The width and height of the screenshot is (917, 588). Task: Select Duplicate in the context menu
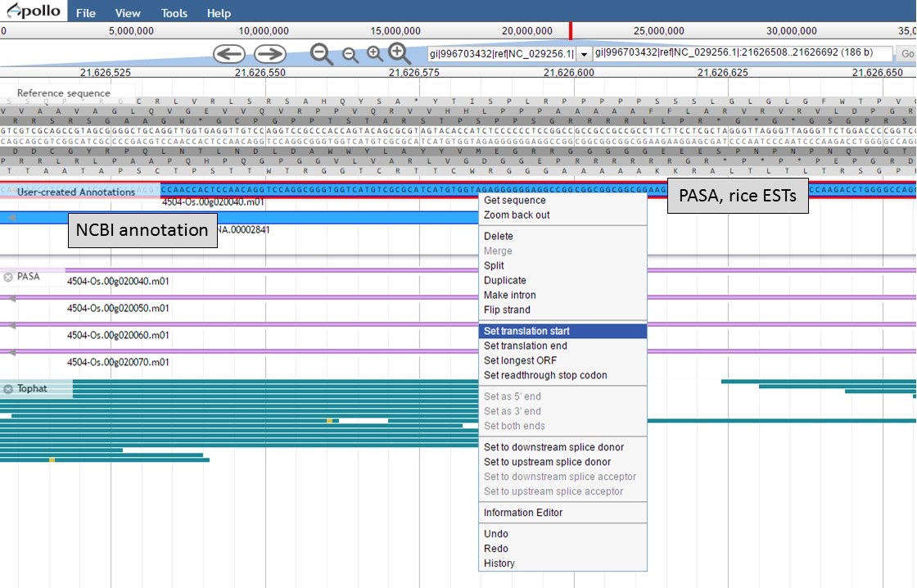point(562,280)
